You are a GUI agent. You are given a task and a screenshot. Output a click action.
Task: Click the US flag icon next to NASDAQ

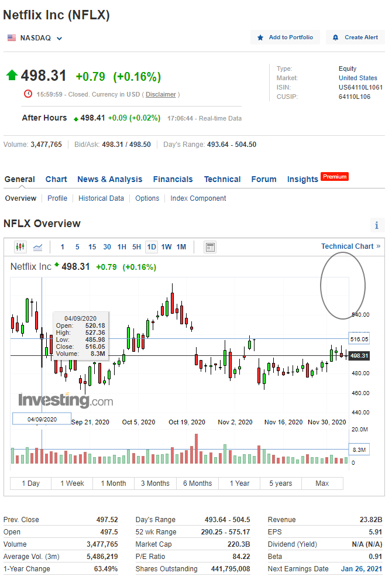pyautogui.click(x=12, y=38)
